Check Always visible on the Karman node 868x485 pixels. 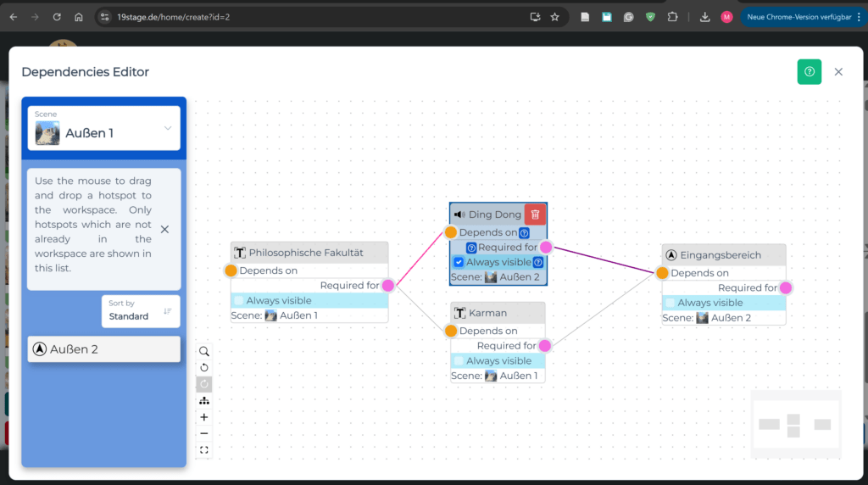tap(459, 360)
